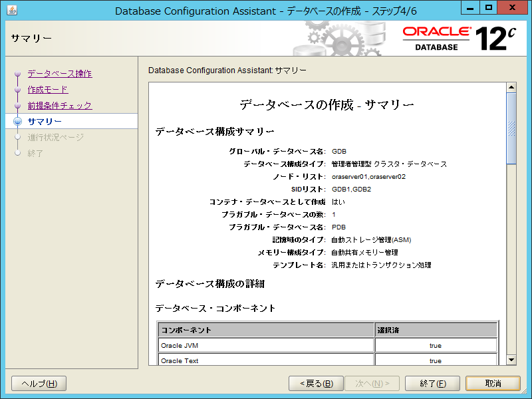Click the 自動ストレージ管理(ASM) value
This screenshot has width=532, height=399.
tap(371, 240)
